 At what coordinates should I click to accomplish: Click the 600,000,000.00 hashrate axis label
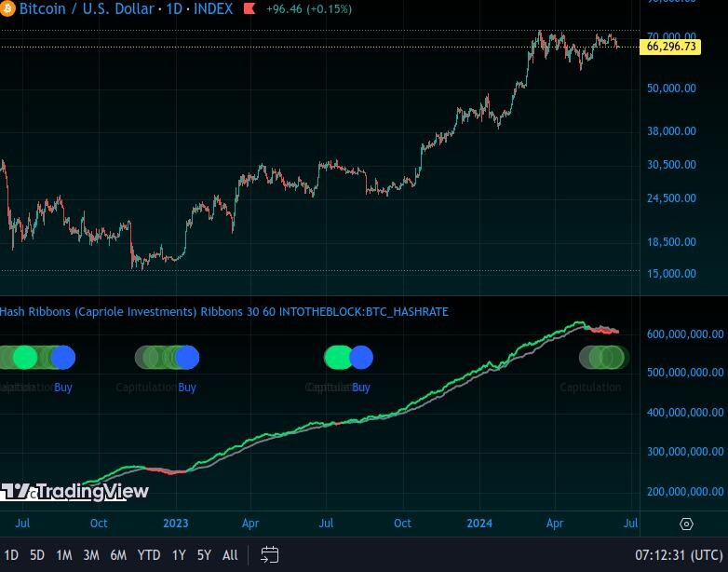pyautogui.click(x=685, y=334)
